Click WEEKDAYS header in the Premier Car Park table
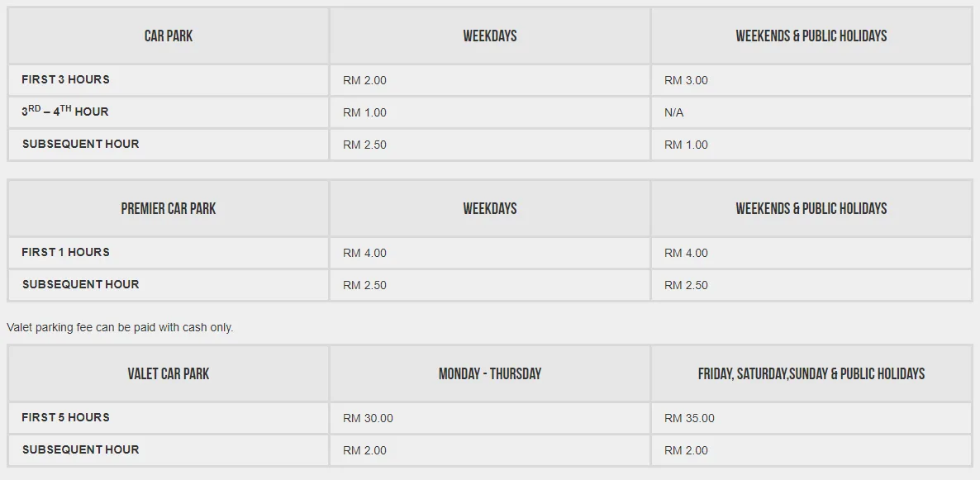The width and height of the screenshot is (980, 480). (x=490, y=208)
